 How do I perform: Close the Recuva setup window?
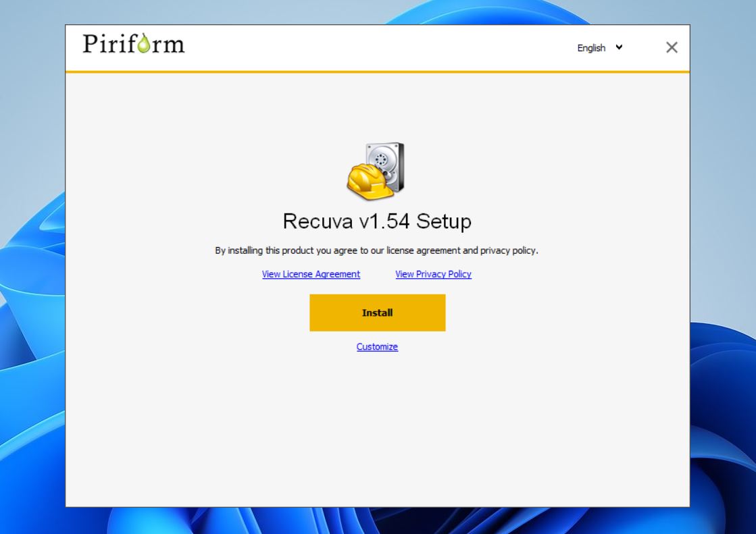click(x=672, y=47)
